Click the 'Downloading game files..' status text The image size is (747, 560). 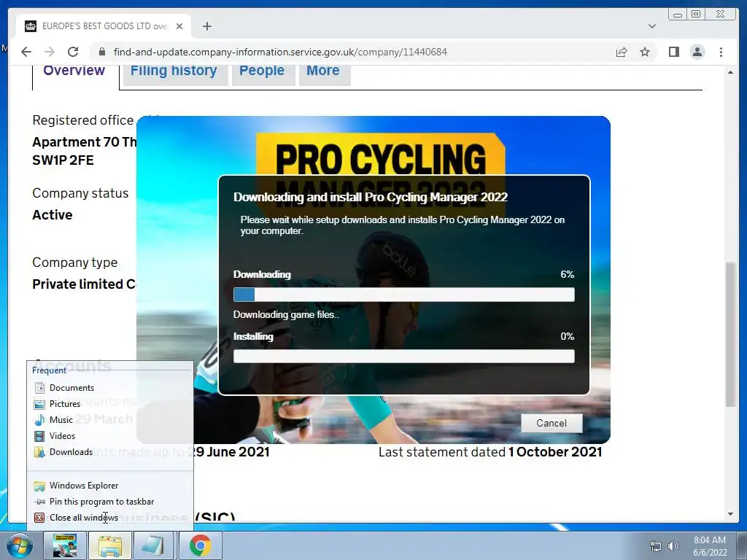(x=286, y=315)
